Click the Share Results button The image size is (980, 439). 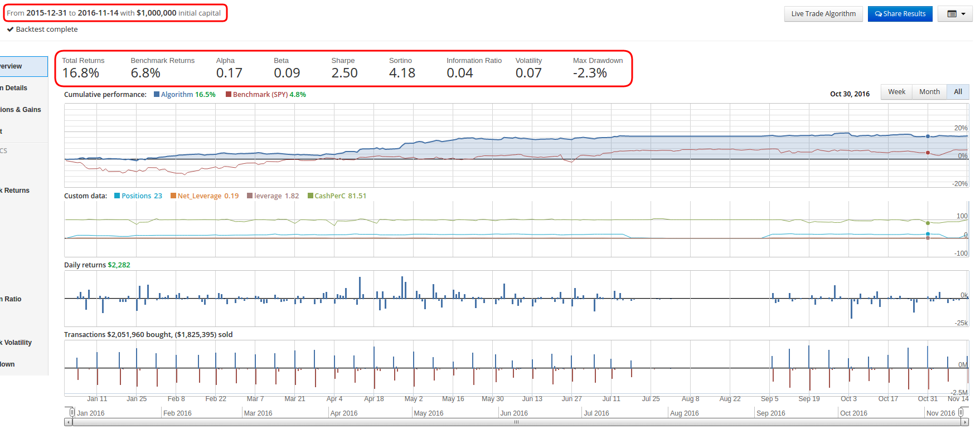[x=900, y=14]
